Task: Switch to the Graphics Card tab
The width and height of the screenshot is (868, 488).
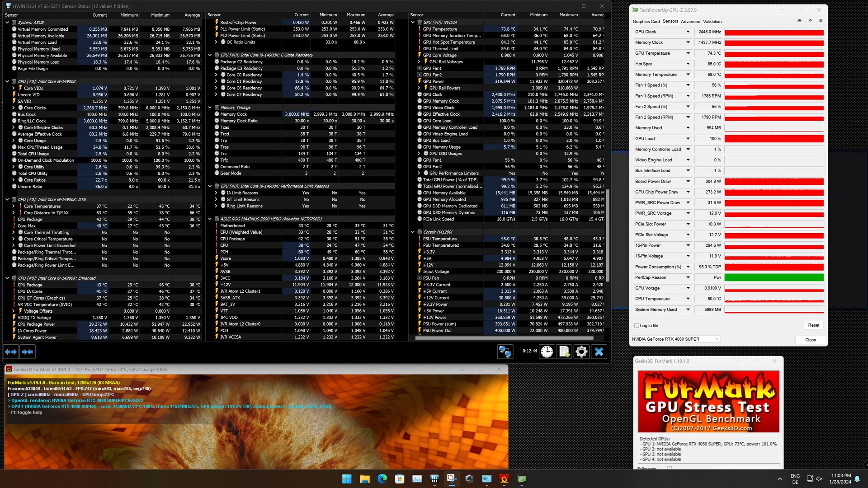Action: (646, 21)
